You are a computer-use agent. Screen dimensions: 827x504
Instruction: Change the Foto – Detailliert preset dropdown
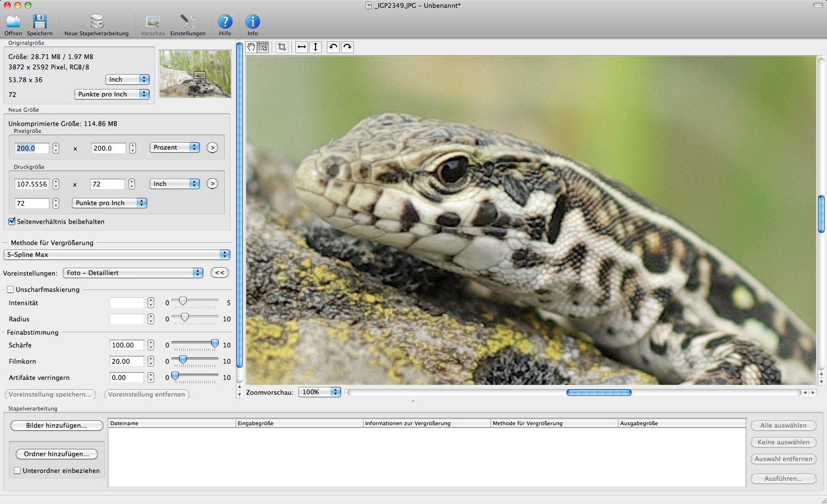click(x=132, y=273)
